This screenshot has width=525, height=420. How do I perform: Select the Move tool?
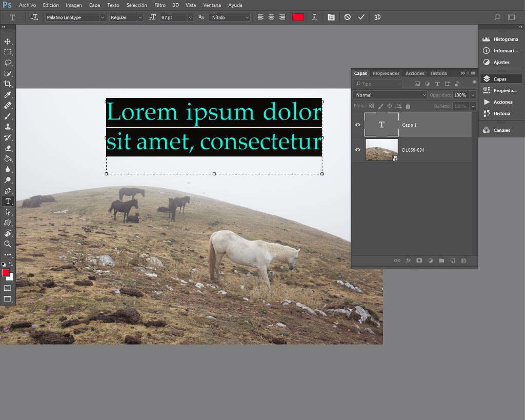point(7,41)
